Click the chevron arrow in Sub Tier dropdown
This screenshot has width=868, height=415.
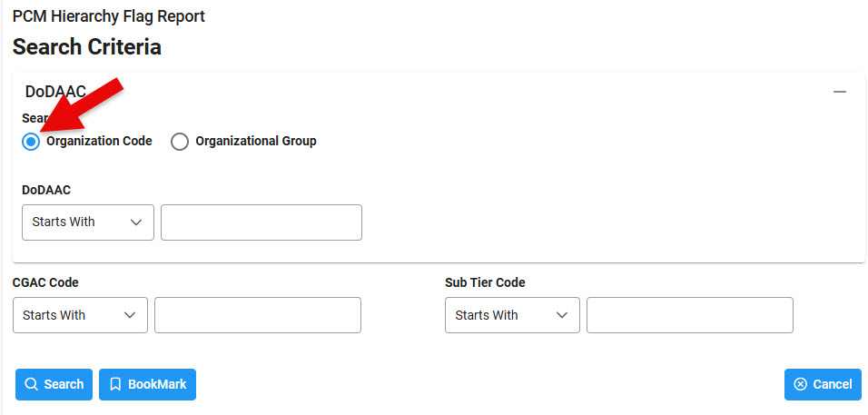pos(562,315)
